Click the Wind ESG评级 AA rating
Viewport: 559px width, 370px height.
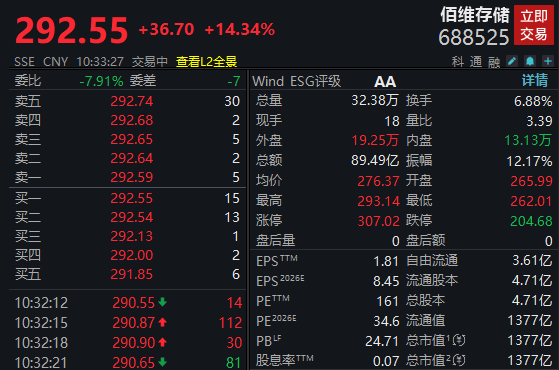[x=385, y=82]
